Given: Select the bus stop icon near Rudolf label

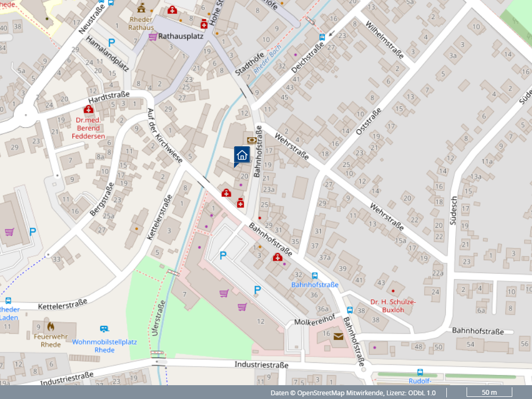Looking at the screenshot, I should click(420, 372).
